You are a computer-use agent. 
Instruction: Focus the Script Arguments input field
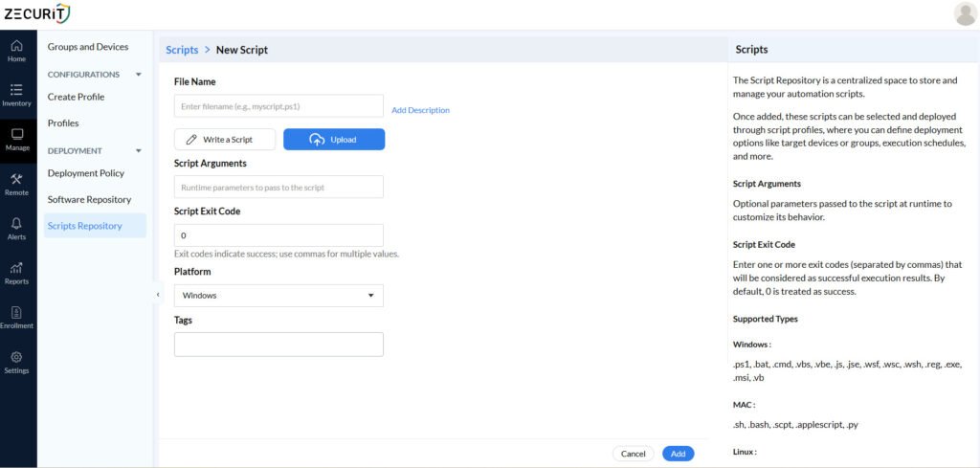(278, 187)
